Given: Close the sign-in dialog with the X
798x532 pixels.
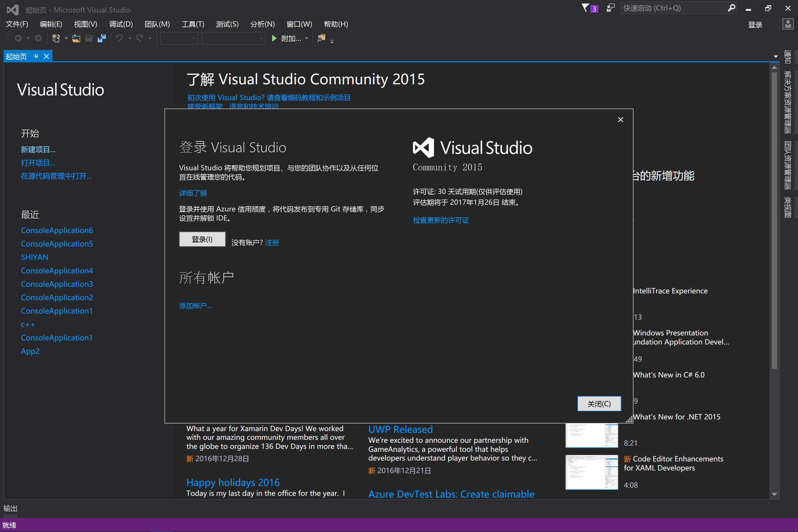Looking at the screenshot, I should 620,119.
